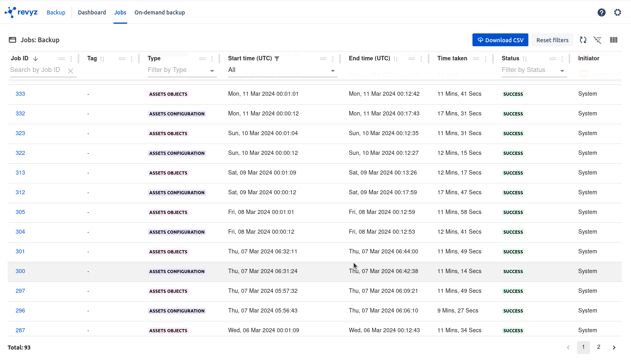Expand the Filter by Status dropdown
This screenshot has width=631, height=364.
[x=562, y=71]
